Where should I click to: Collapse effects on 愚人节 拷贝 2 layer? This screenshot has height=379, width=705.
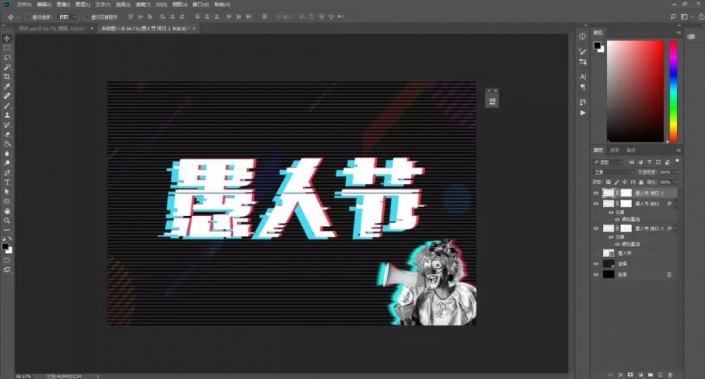[x=675, y=228]
